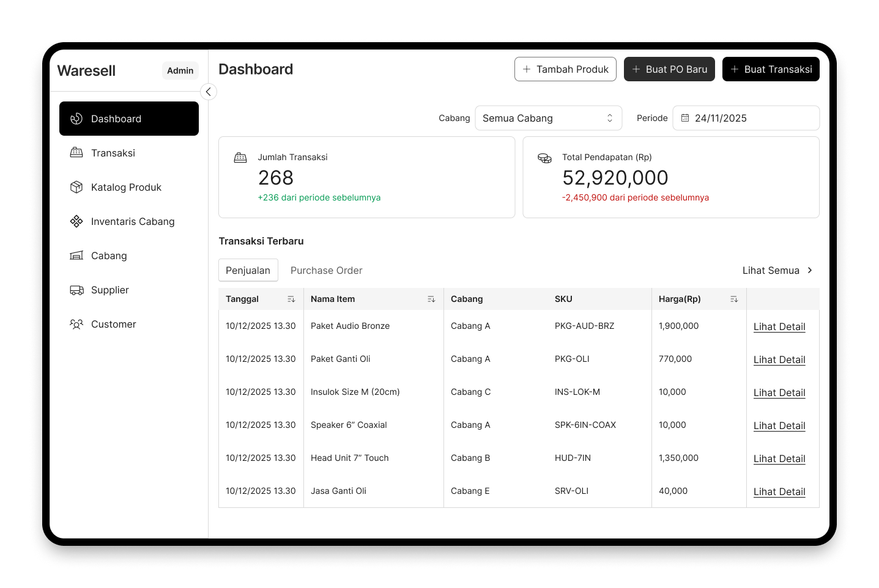The width and height of the screenshot is (879, 588).
Task: Sort table by Tanggal column icon
Action: coord(291,299)
